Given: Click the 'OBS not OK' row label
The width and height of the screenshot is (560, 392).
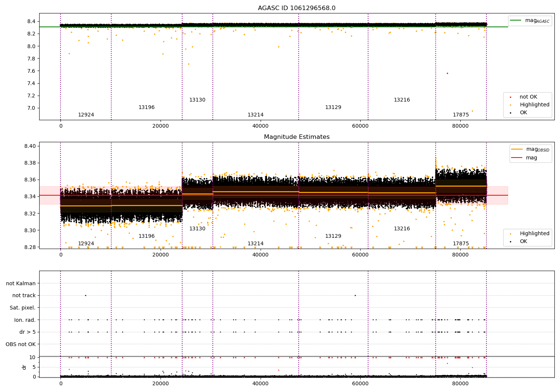Looking at the screenshot, I should (x=21, y=344).
